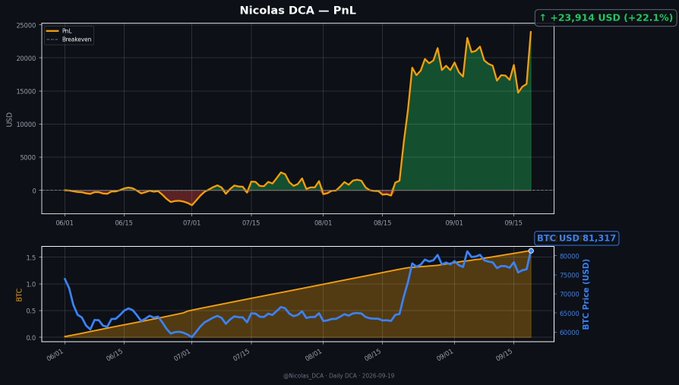Image resolution: width=679 pixels, height=385 pixels.
Task: Click the 60000 tick on the BTC price axis
Action: tap(569, 333)
